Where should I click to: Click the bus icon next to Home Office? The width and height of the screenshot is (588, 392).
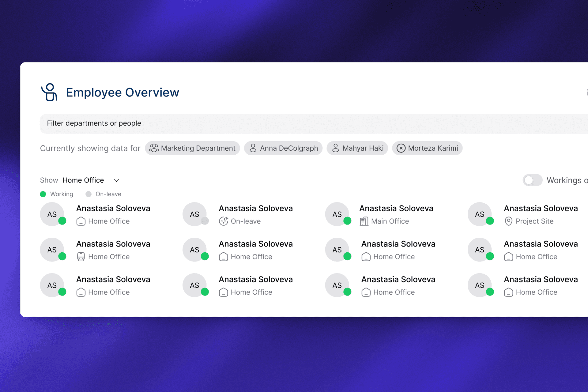click(x=81, y=257)
